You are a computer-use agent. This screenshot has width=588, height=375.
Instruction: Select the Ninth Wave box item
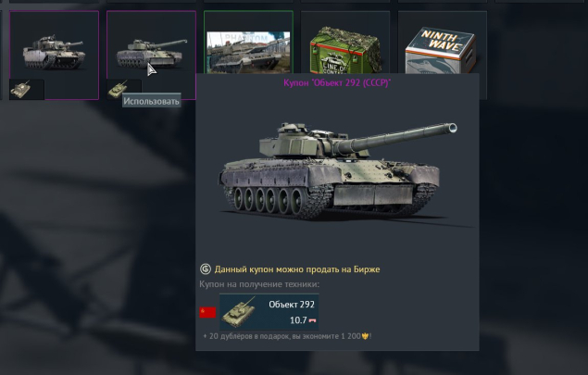coord(442,50)
